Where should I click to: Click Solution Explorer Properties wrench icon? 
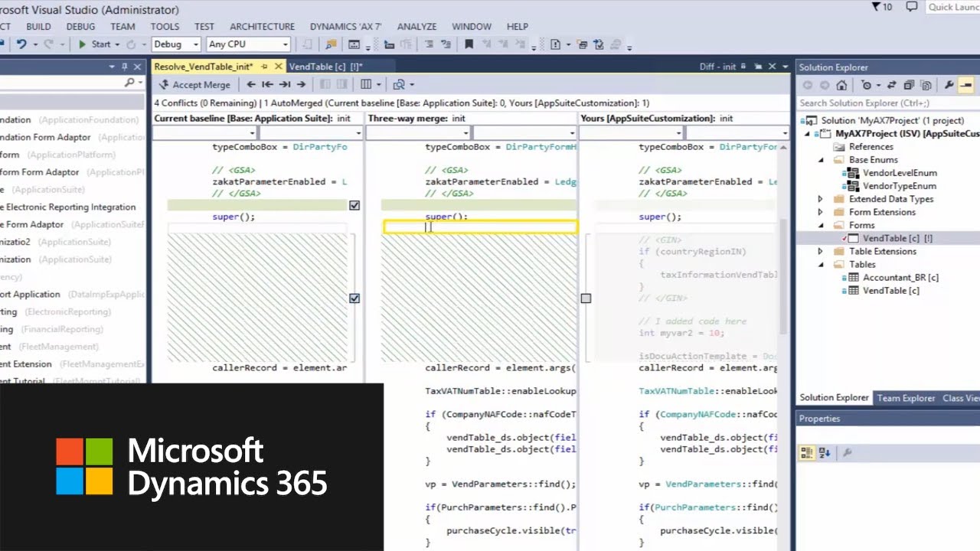pos(949,85)
